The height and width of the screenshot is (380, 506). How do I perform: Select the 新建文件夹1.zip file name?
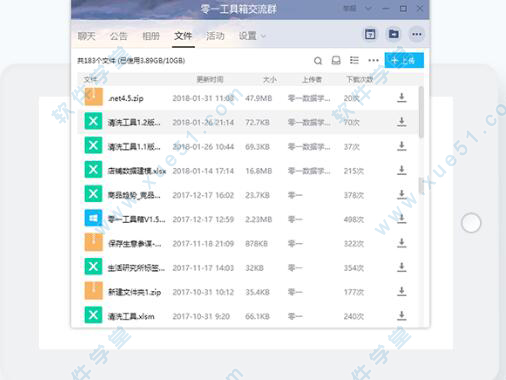[x=134, y=292]
